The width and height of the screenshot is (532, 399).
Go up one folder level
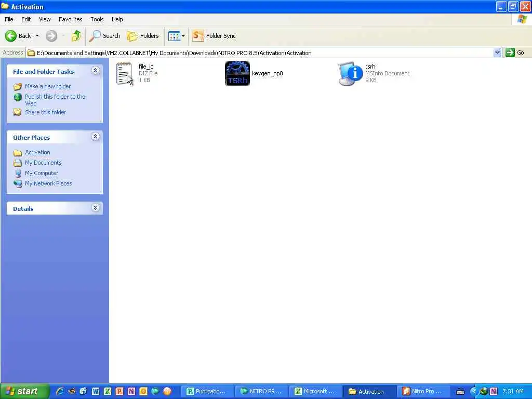click(76, 36)
